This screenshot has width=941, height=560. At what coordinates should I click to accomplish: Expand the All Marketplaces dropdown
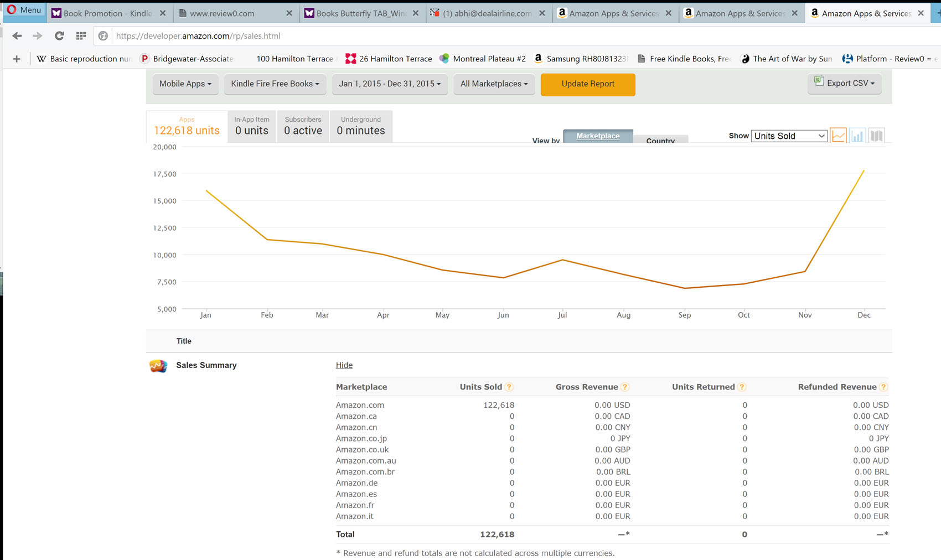point(494,84)
